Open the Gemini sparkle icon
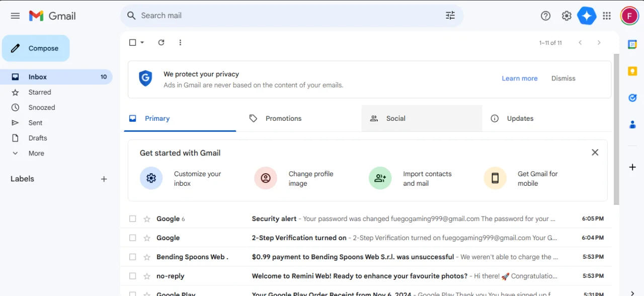This screenshot has height=296, width=644. [587, 16]
